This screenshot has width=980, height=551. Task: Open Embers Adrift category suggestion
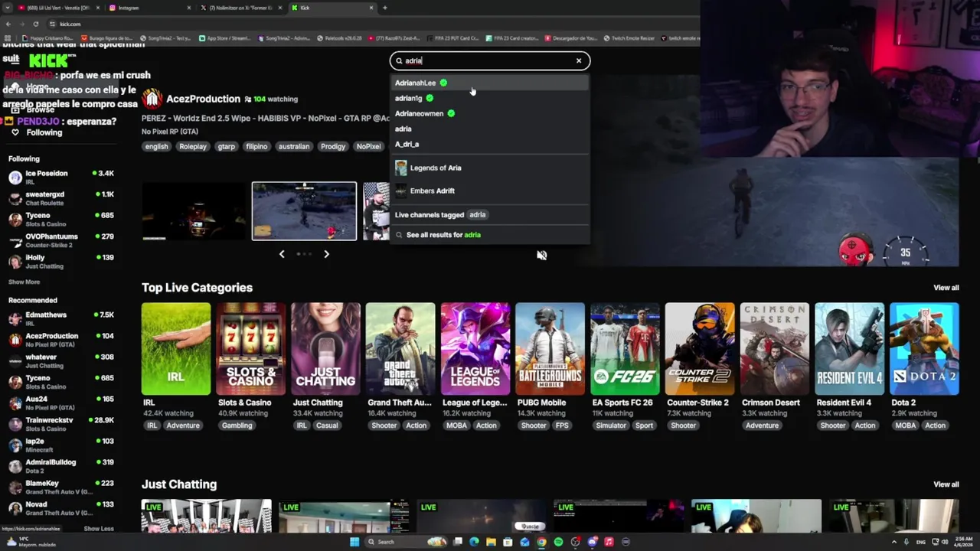tap(490, 191)
